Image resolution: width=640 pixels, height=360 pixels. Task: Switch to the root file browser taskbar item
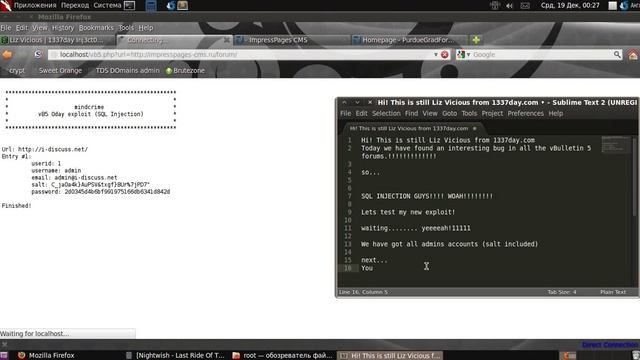pyautogui.click(x=283, y=356)
